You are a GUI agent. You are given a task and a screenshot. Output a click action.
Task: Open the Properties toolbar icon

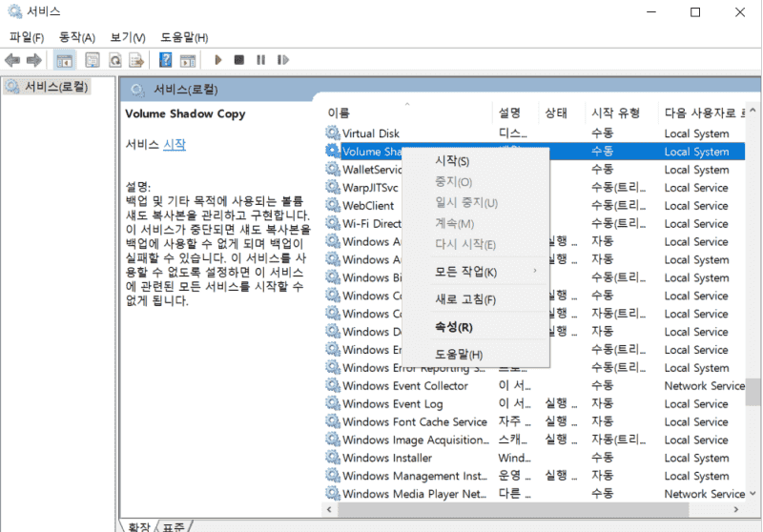point(92,60)
